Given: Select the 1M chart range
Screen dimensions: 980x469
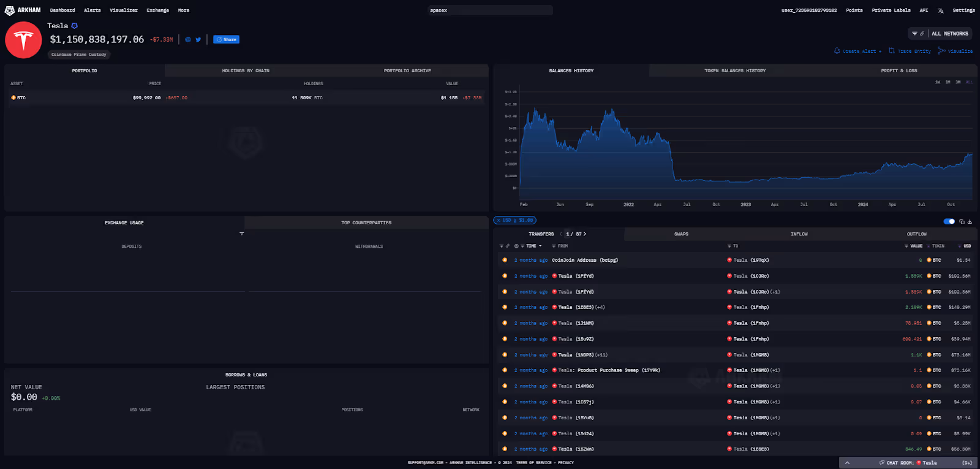Looking at the screenshot, I should click(x=948, y=82).
